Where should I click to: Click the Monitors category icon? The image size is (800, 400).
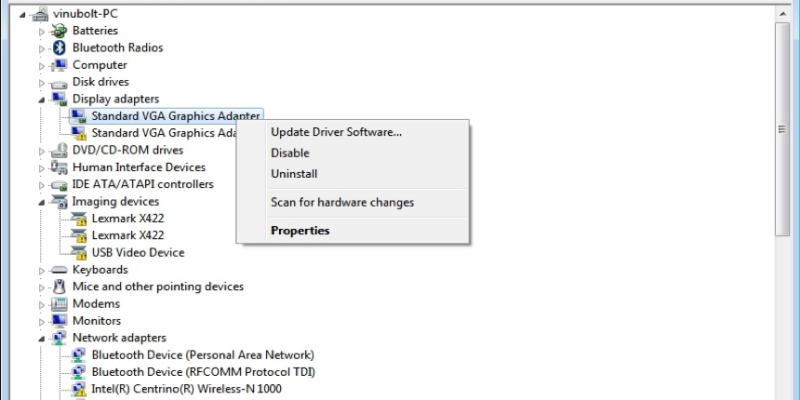(59, 321)
